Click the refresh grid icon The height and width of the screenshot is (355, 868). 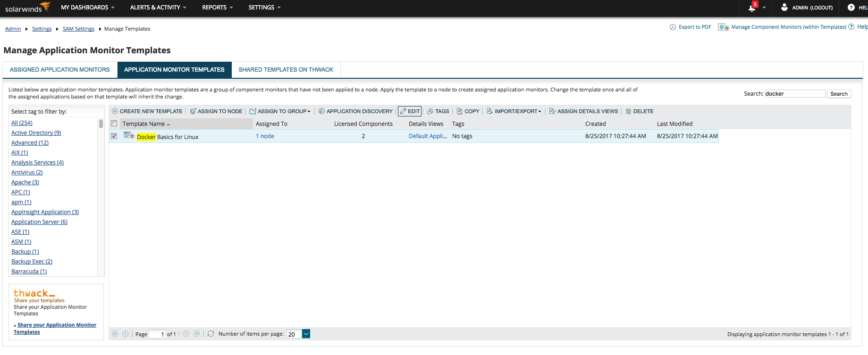(x=211, y=333)
